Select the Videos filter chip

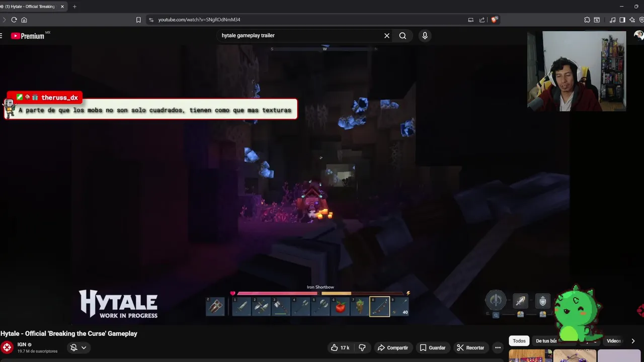pyautogui.click(x=613, y=341)
